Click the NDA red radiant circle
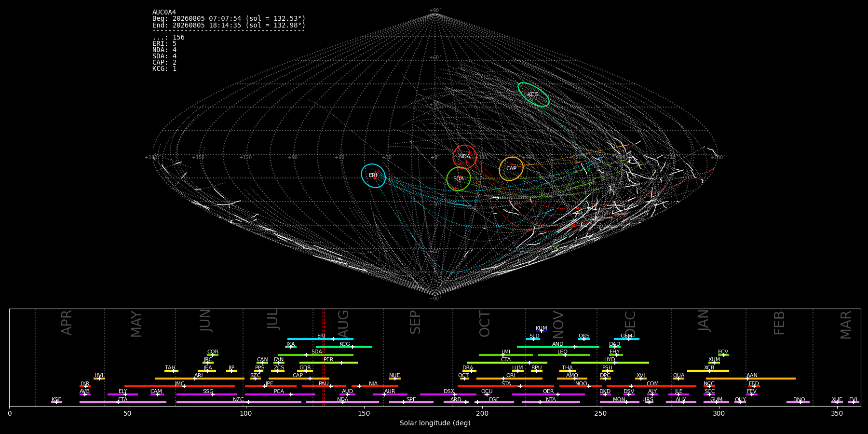Image resolution: width=868 pixels, height=434 pixels. click(464, 157)
